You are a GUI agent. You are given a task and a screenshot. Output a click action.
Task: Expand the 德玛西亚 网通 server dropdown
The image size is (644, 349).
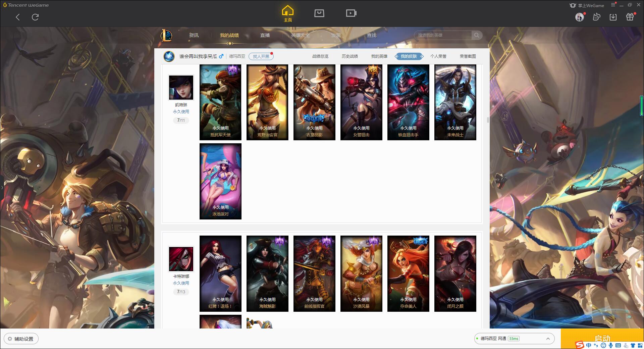click(514, 339)
